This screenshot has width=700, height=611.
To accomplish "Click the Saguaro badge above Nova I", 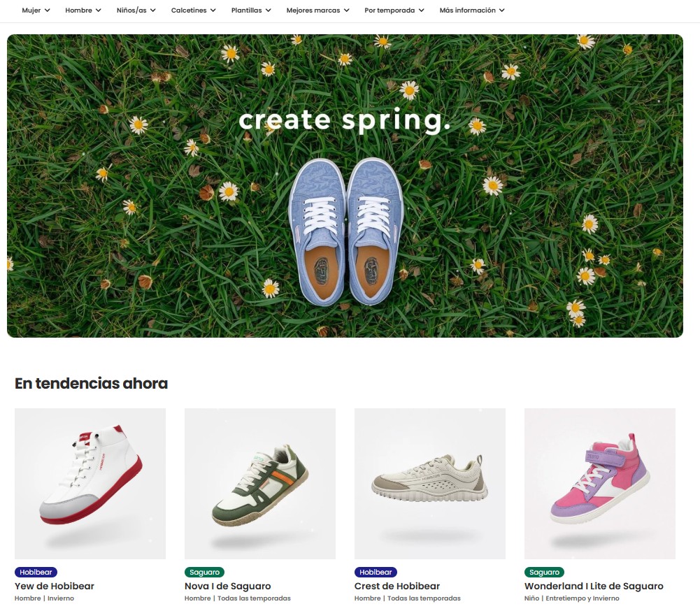I will 204,572.
